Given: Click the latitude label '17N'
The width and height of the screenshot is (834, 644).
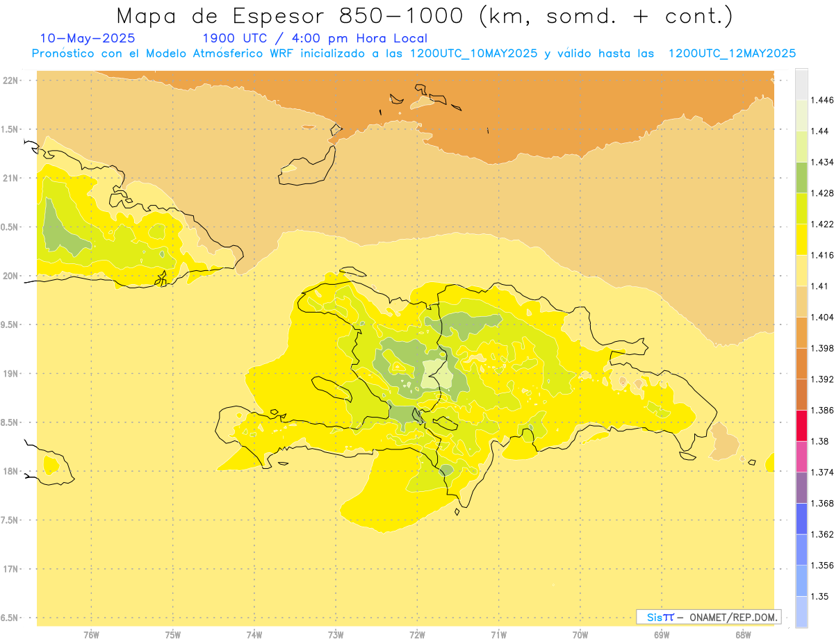Looking at the screenshot, I should click(10, 569).
